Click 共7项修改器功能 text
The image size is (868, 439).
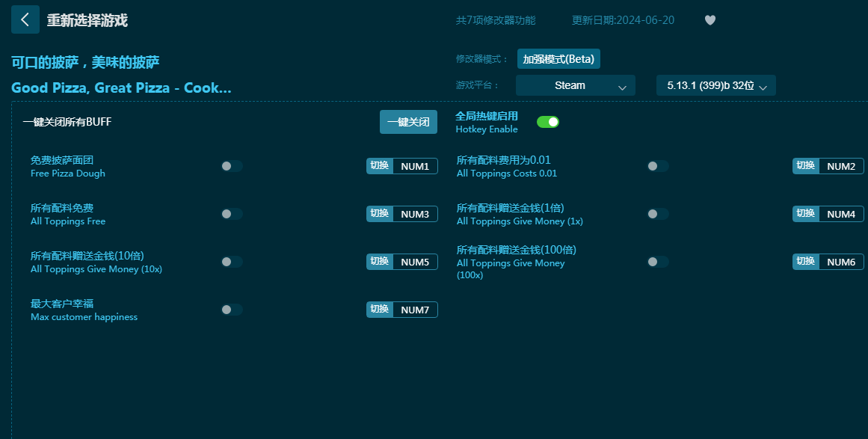pyautogui.click(x=496, y=20)
